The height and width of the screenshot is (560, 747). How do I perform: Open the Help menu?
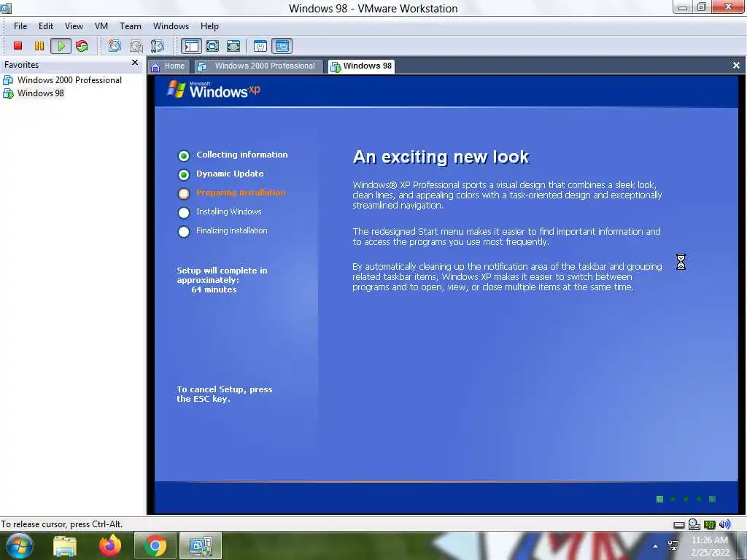tap(209, 26)
